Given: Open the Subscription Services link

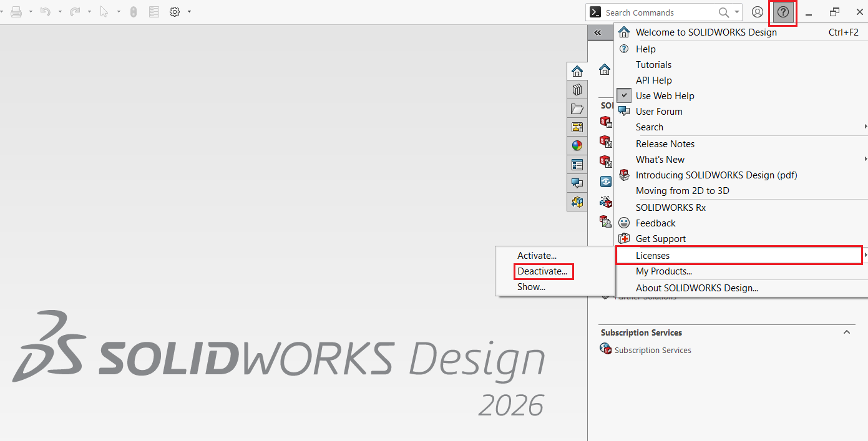Looking at the screenshot, I should click(653, 351).
